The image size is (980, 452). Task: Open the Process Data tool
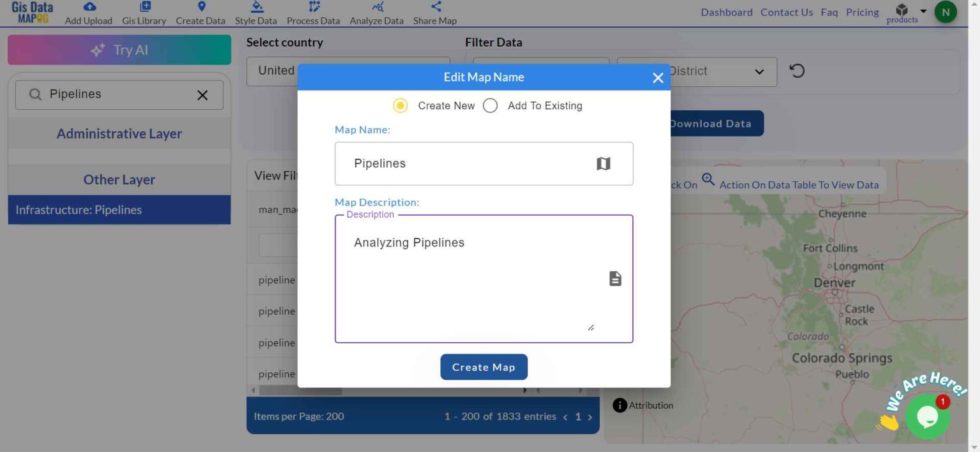(313, 13)
